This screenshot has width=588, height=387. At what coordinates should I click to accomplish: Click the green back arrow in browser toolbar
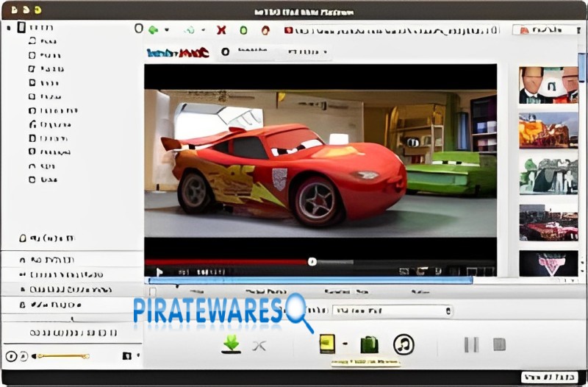tap(153, 29)
